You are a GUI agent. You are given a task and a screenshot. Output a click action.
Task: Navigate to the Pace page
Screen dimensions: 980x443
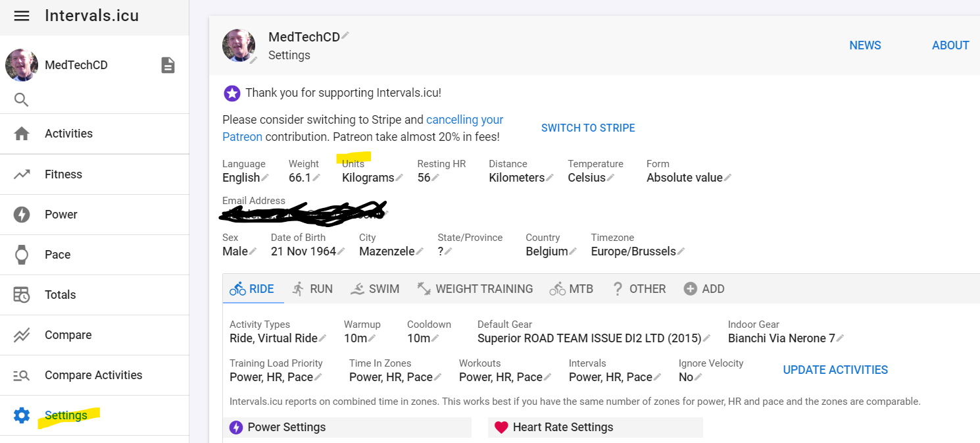click(x=95, y=255)
